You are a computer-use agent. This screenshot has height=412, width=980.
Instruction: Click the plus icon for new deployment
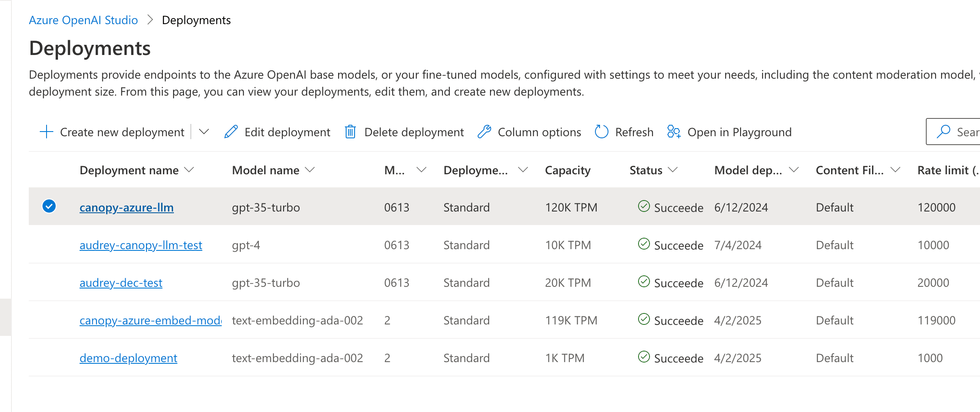47,132
